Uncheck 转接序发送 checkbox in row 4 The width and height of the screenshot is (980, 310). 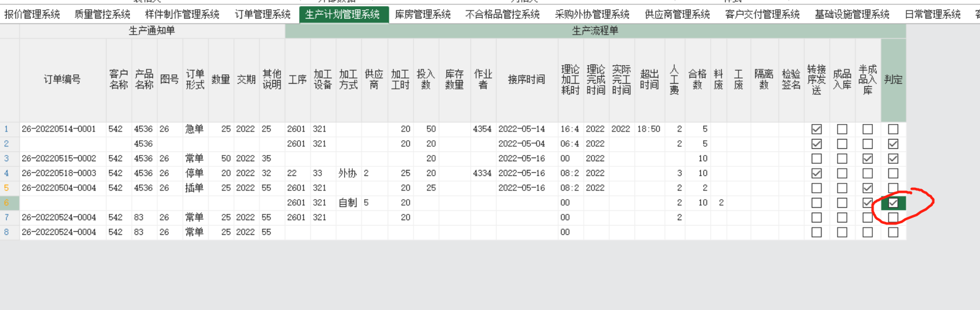pyautogui.click(x=817, y=174)
